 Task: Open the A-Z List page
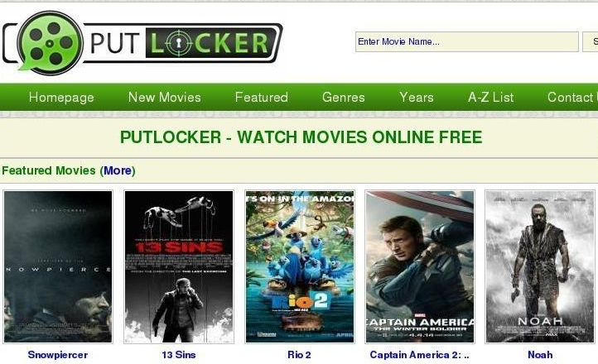click(x=491, y=97)
